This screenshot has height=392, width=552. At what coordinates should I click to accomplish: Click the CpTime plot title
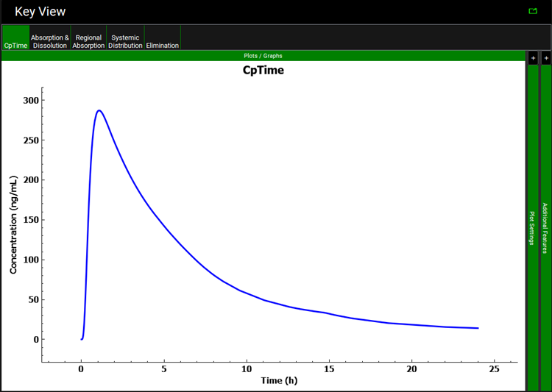pos(263,71)
